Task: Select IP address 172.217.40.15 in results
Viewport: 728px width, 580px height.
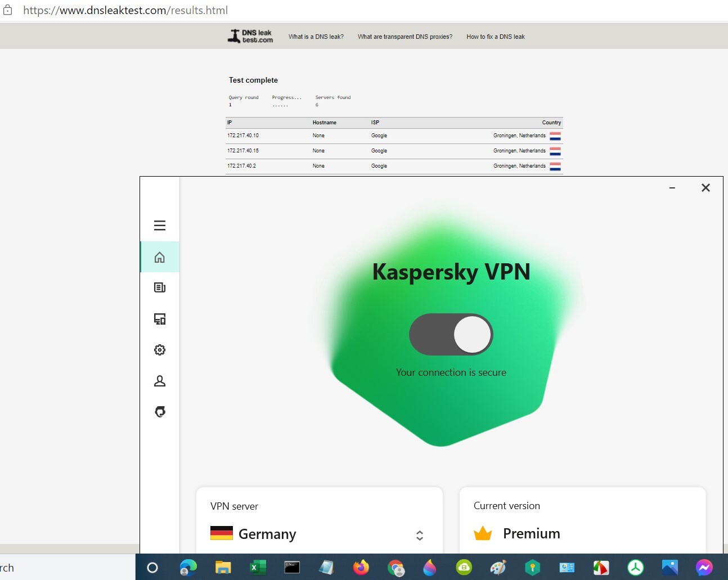Action: coord(243,151)
